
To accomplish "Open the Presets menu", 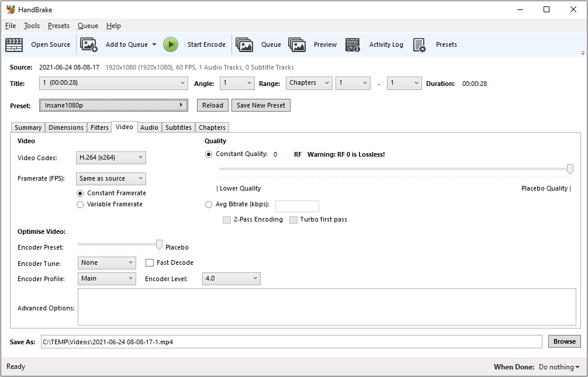I will 58,26.
